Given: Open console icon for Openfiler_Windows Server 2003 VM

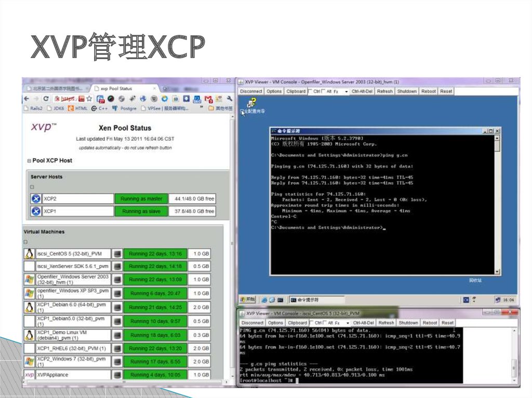Looking at the screenshot, I should (117, 280).
